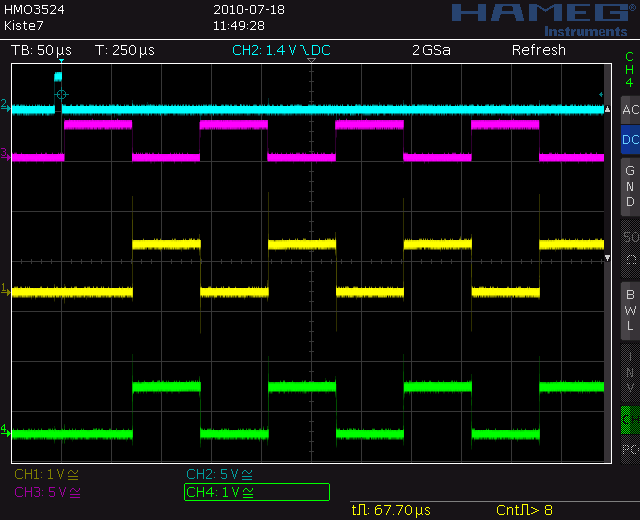Click the cyan trigger level indicator at right

click(601, 95)
